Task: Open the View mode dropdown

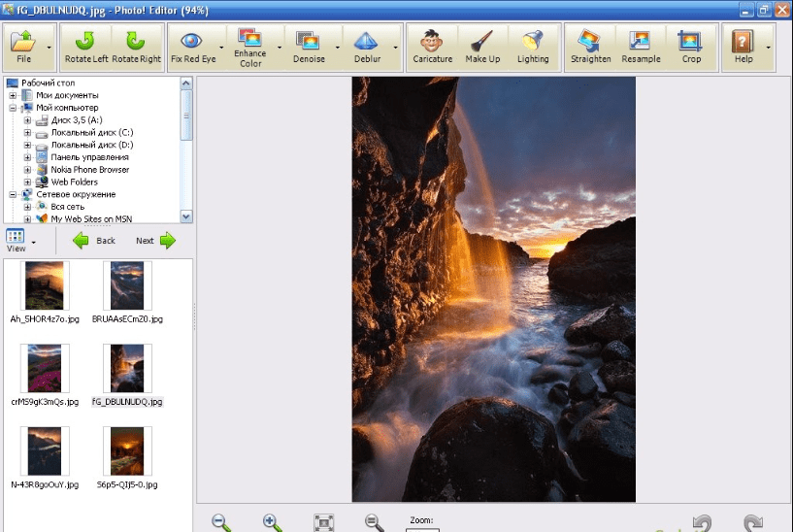Action: point(33,243)
